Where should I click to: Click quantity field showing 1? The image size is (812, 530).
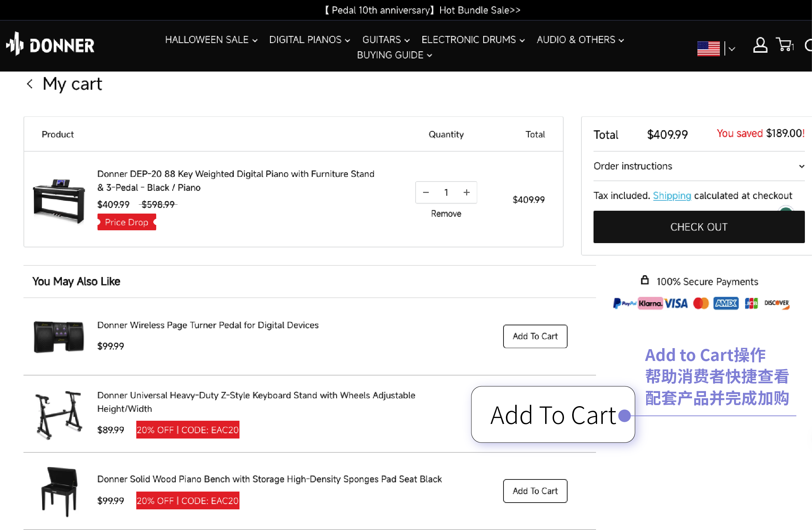446,192
